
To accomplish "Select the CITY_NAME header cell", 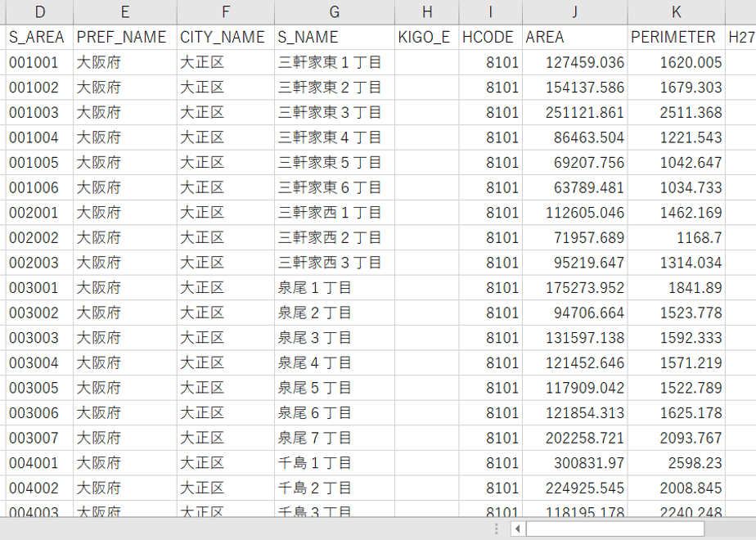I will click(x=226, y=37).
